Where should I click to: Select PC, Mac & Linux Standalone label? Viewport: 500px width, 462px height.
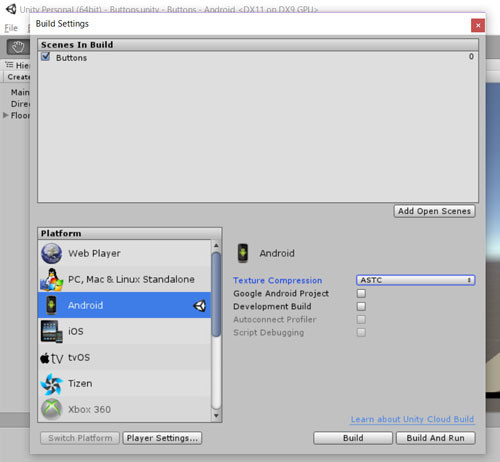tap(131, 279)
